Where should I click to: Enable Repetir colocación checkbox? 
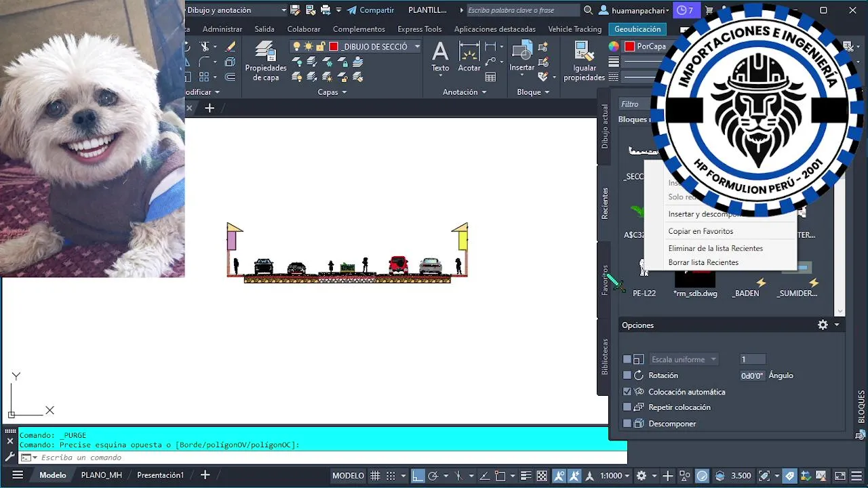[x=627, y=407]
